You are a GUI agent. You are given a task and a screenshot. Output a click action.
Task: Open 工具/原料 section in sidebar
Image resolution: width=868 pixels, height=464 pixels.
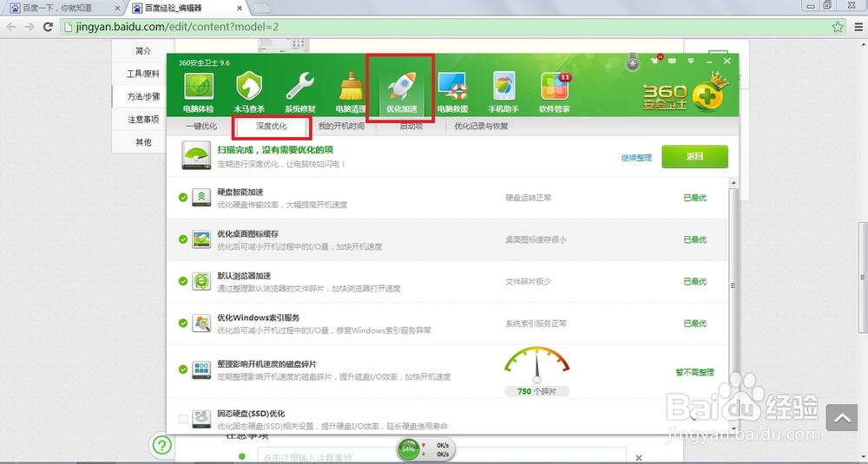[x=143, y=74]
